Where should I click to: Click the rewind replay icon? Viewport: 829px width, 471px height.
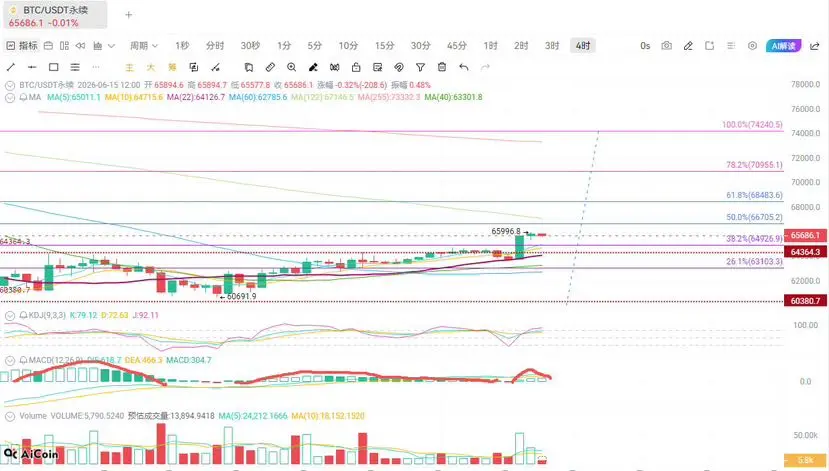point(80,46)
